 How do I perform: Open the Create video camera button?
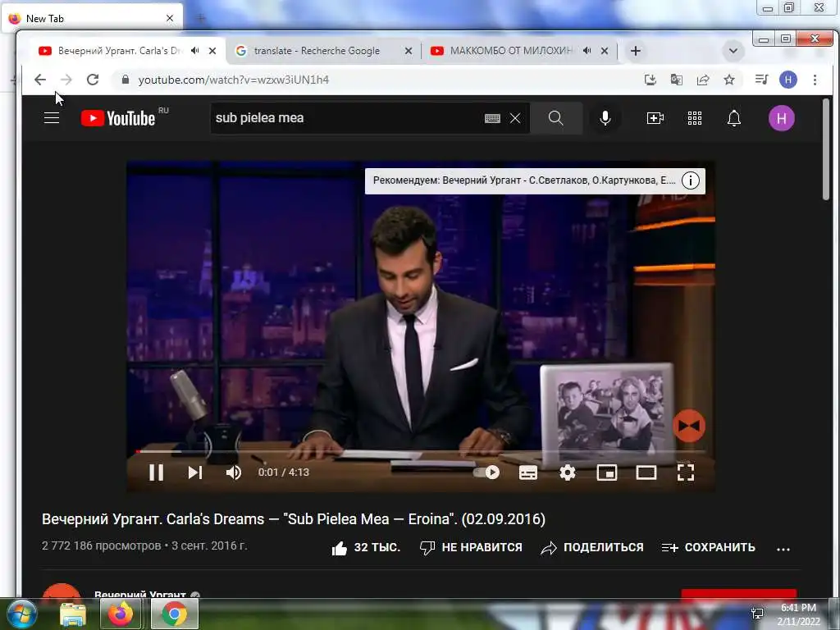pos(655,118)
